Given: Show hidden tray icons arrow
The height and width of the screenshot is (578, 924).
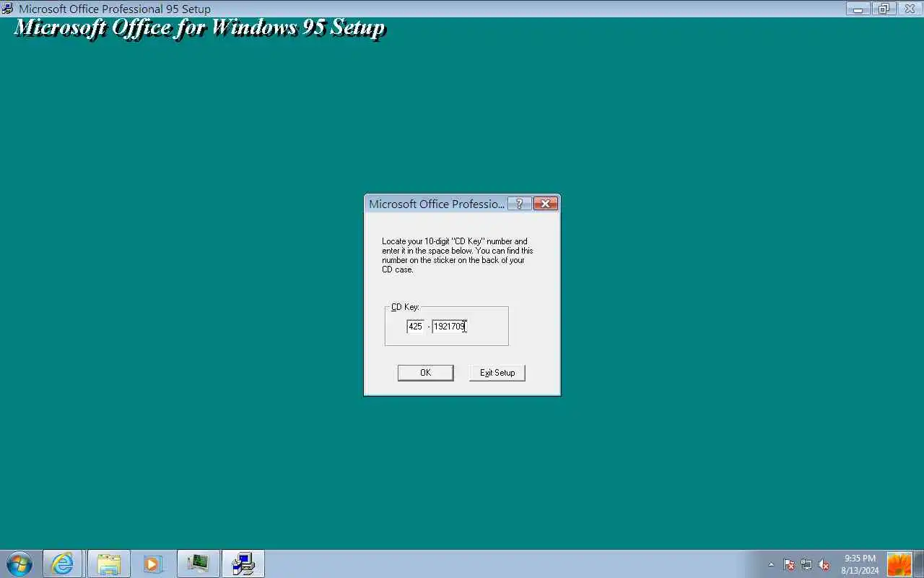Looking at the screenshot, I should 771,564.
